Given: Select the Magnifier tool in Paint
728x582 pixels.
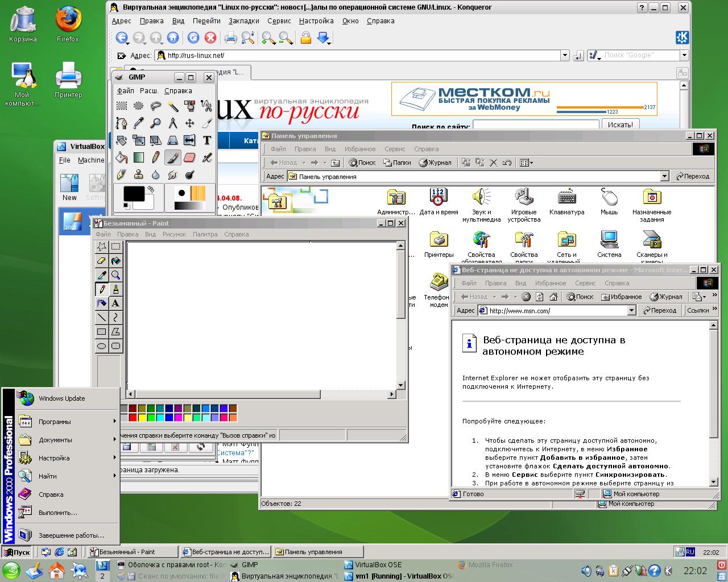Looking at the screenshot, I should pyautogui.click(x=115, y=275).
